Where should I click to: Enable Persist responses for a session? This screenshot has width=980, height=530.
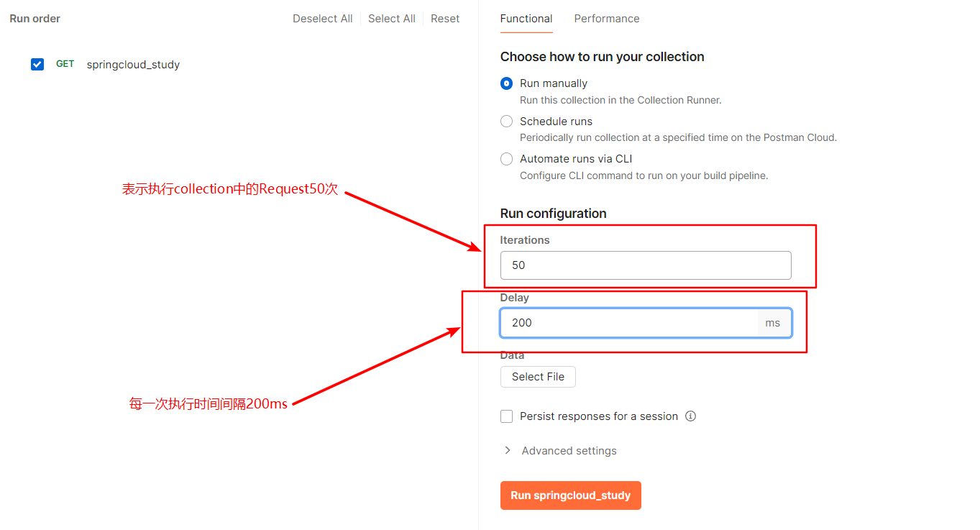[507, 416]
